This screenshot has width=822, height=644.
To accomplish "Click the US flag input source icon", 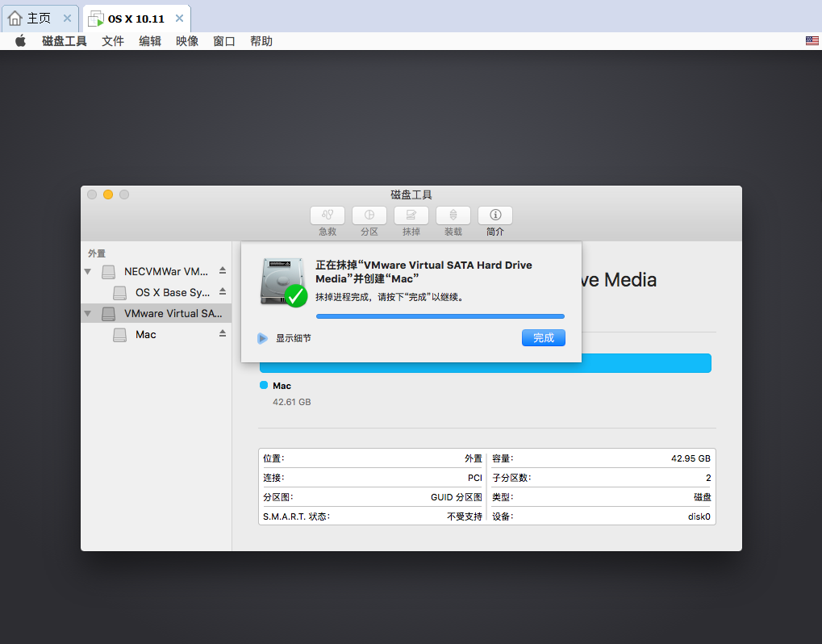I will [x=812, y=41].
